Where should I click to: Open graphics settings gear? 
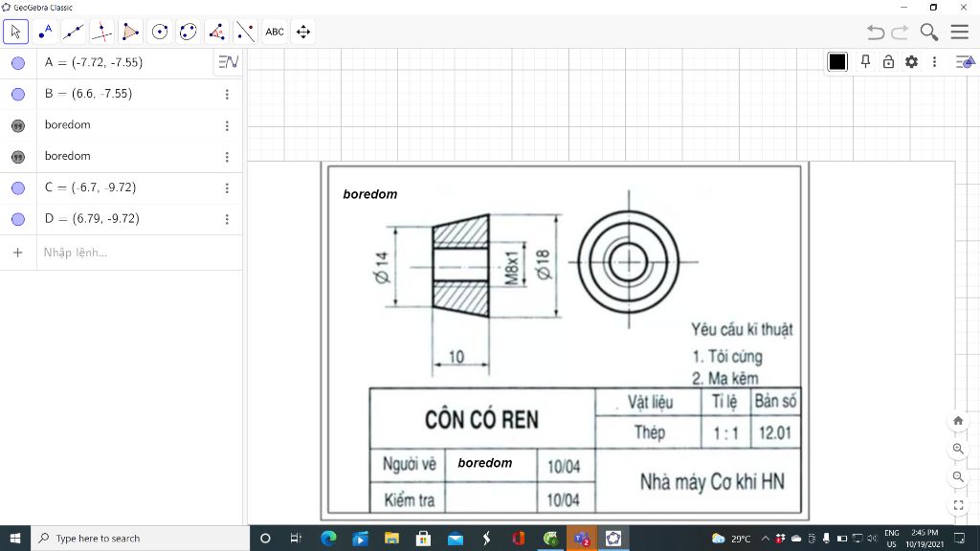912,62
